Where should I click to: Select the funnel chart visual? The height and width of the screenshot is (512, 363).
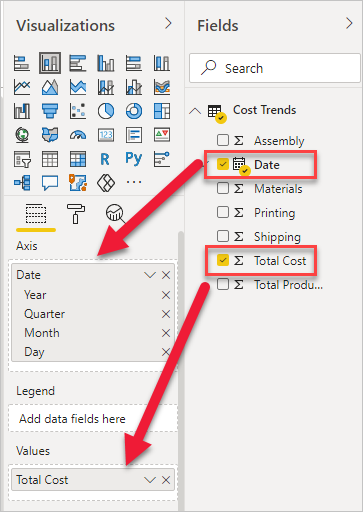point(50,111)
